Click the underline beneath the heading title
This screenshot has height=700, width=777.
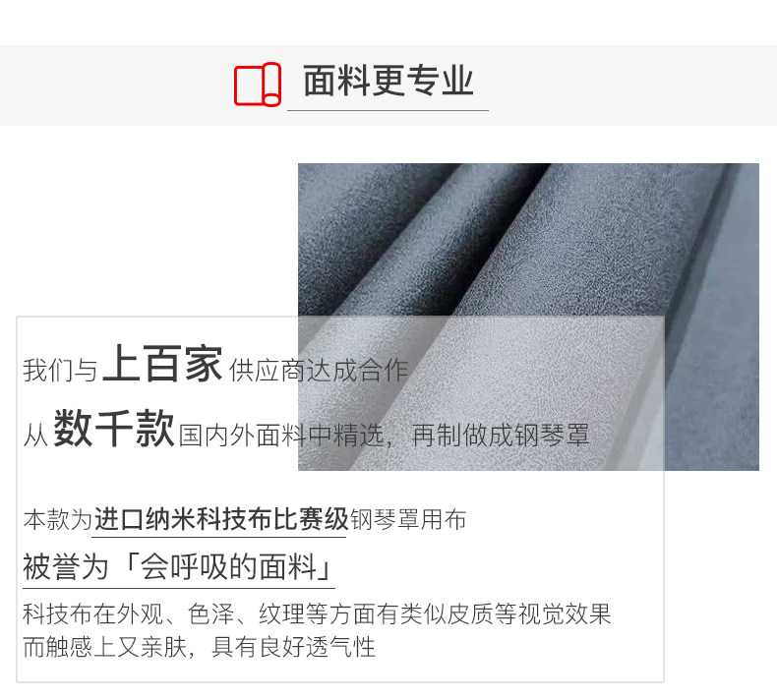pyautogui.click(x=388, y=110)
